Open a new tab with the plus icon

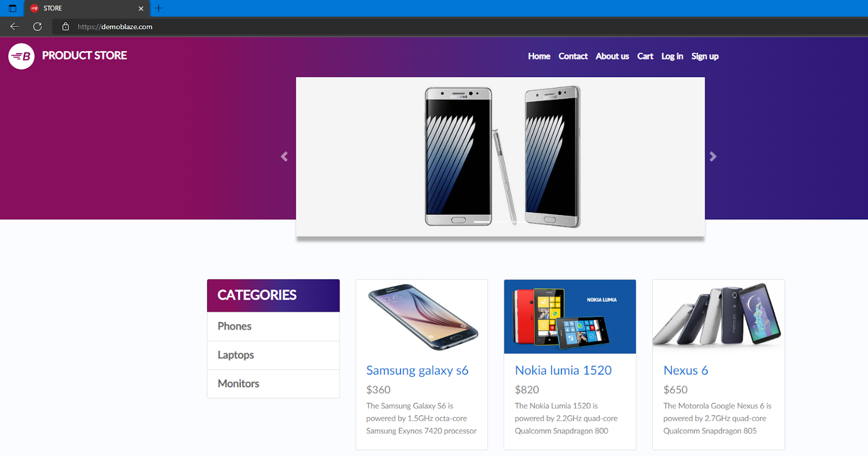[x=158, y=8]
